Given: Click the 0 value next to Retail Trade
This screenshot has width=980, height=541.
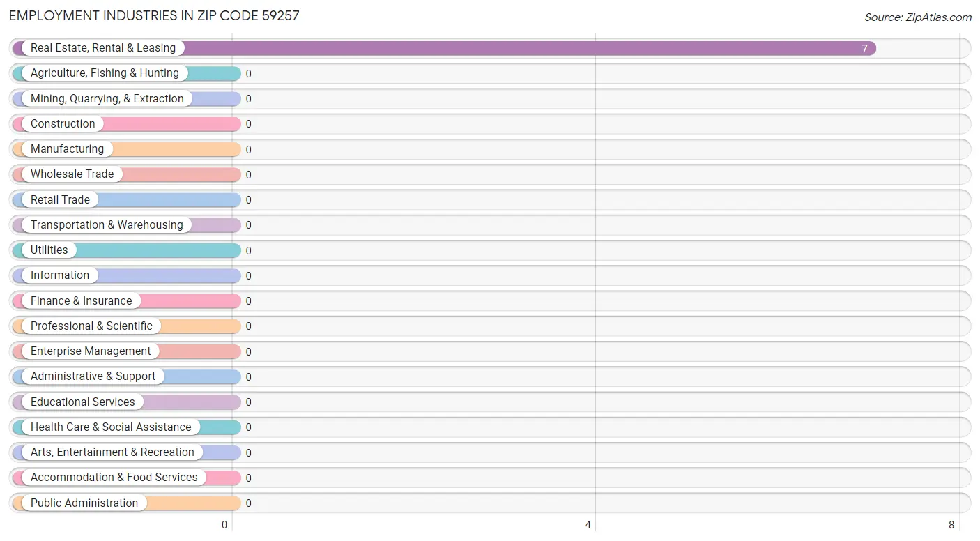Looking at the screenshot, I should (248, 200).
